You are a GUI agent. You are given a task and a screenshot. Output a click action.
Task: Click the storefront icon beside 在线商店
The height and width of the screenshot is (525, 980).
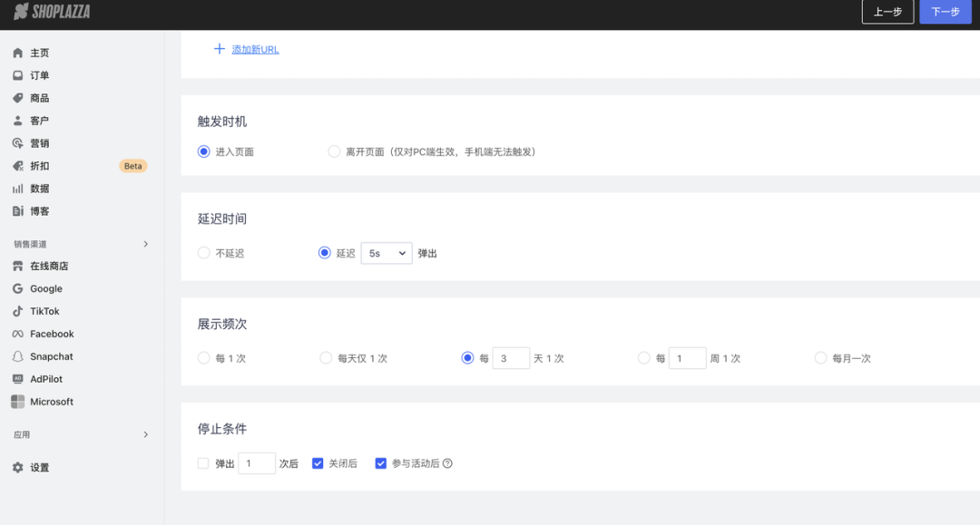coord(17,266)
